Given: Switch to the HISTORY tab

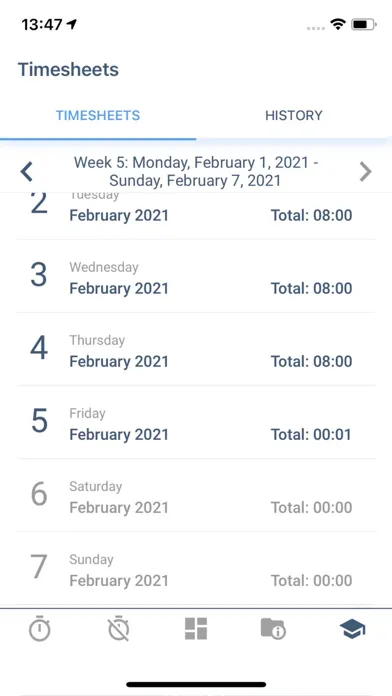Looking at the screenshot, I should pyautogui.click(x=294, y=115).
